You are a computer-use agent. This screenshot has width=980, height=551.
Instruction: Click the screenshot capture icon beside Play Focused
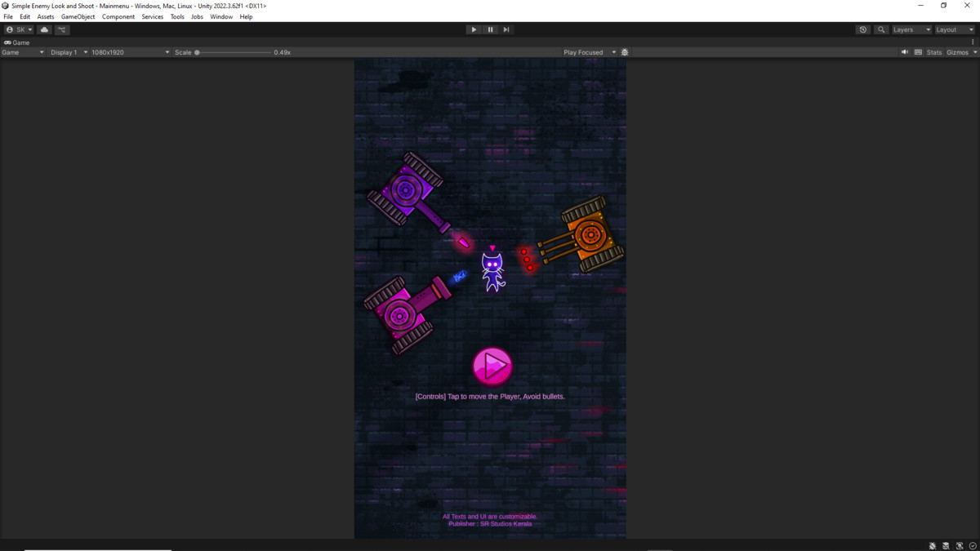coord(625,51)
